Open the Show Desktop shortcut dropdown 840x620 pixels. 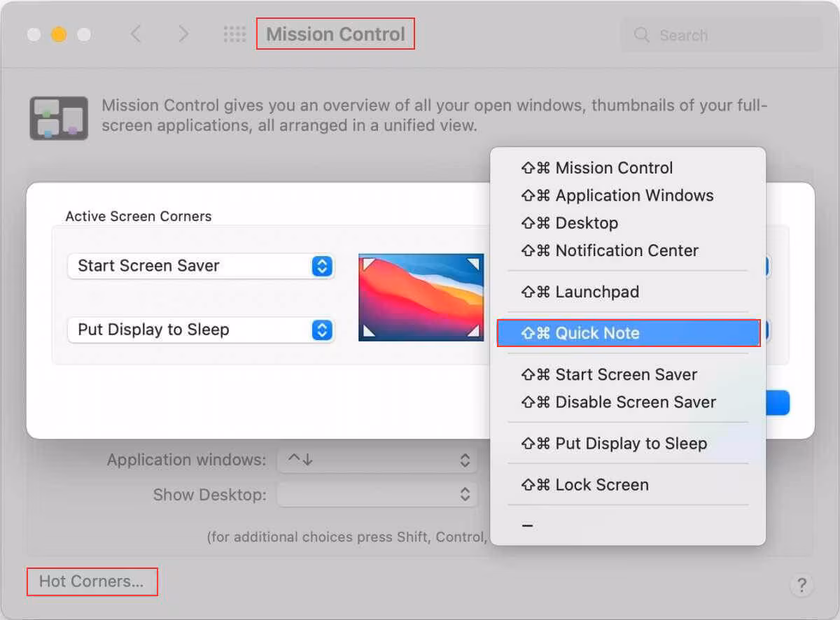pyautogui.click(x=377, y=495)
